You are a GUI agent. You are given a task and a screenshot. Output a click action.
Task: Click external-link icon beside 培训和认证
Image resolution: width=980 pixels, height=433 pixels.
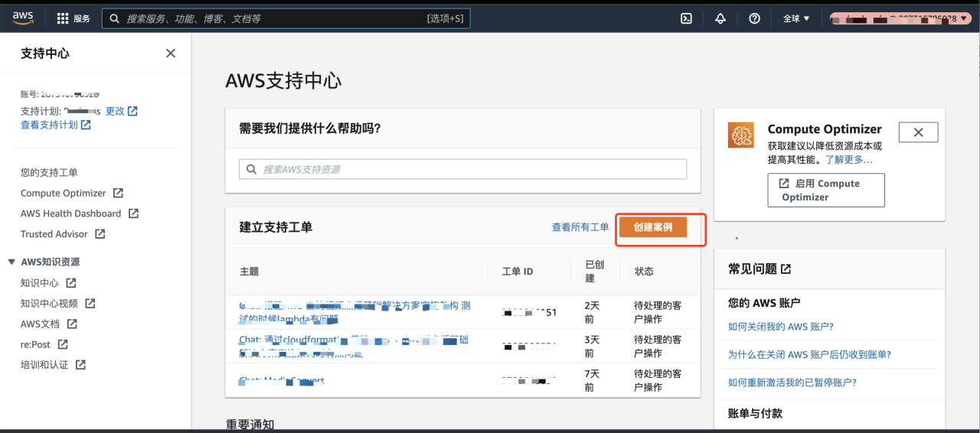pos(81,365)
